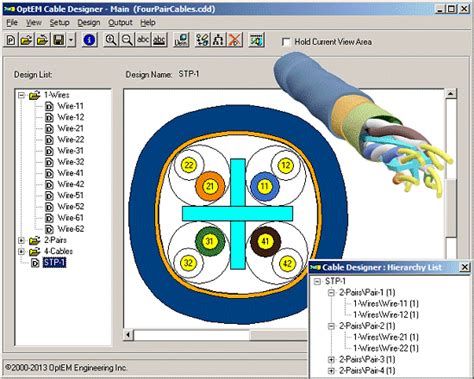Open the Output menu
Screen dimensions: 474x379
tap(120, 23)
